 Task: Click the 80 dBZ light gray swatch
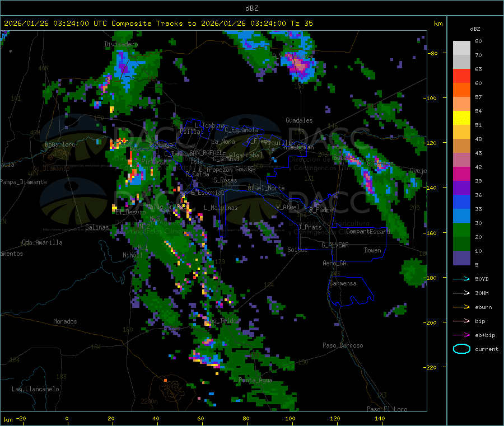(461, 48)
